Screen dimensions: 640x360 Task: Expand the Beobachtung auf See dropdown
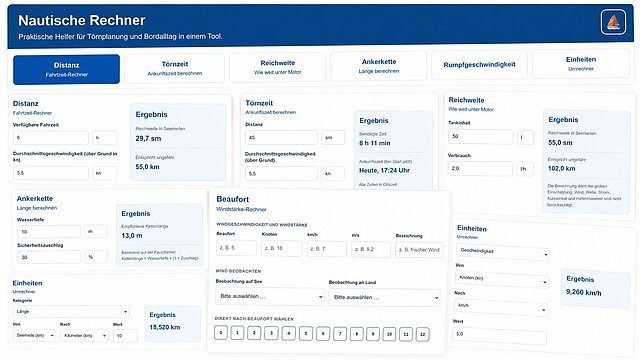tap(269, 296)
